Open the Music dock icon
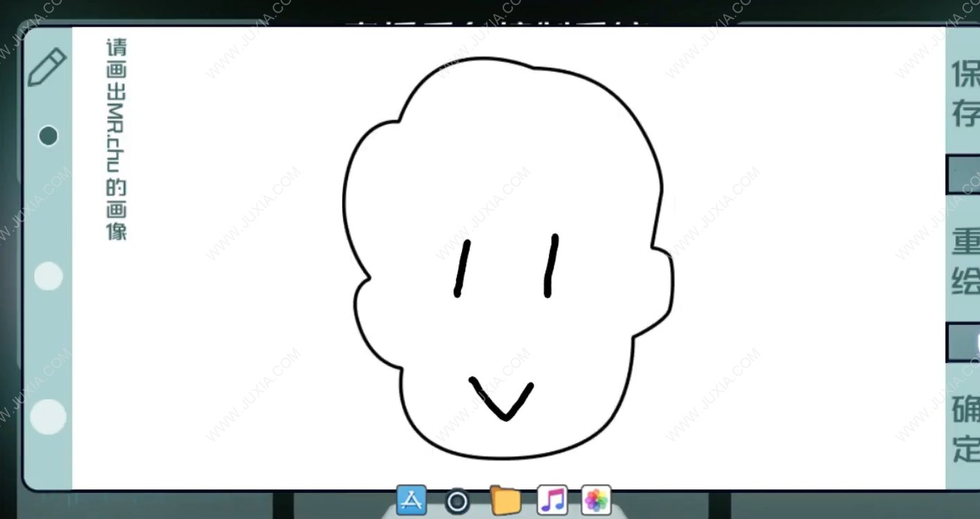 pos(552,501)
